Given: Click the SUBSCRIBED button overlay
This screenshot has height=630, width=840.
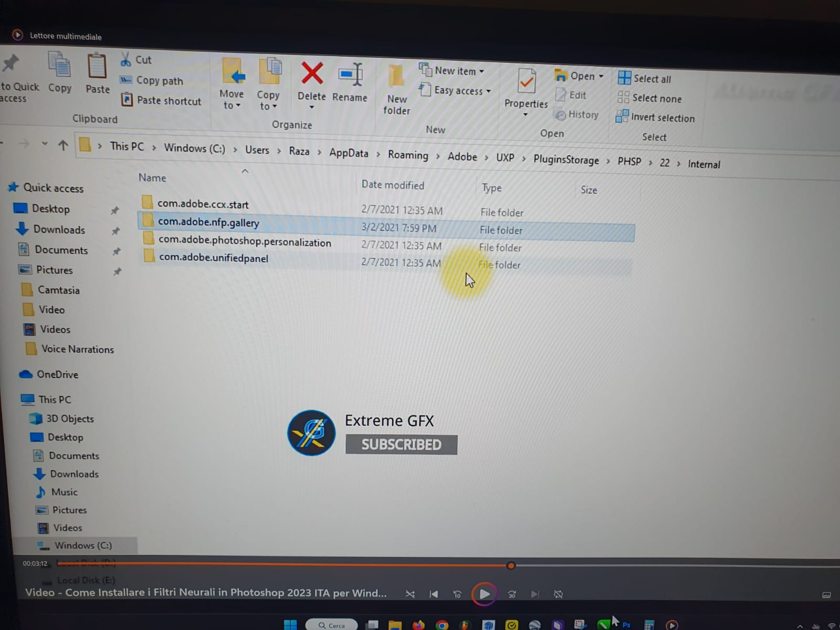Looking at the screenshot, I should coord(401,445).
